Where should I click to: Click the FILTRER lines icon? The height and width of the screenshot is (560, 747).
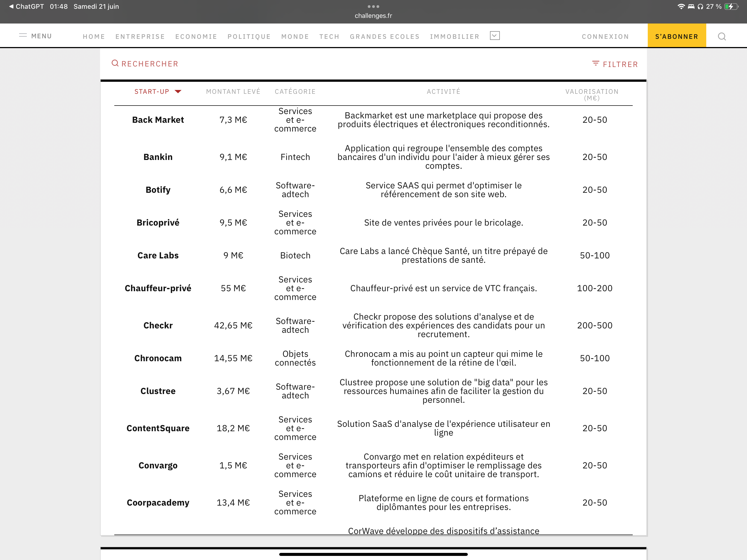point(596,63)
